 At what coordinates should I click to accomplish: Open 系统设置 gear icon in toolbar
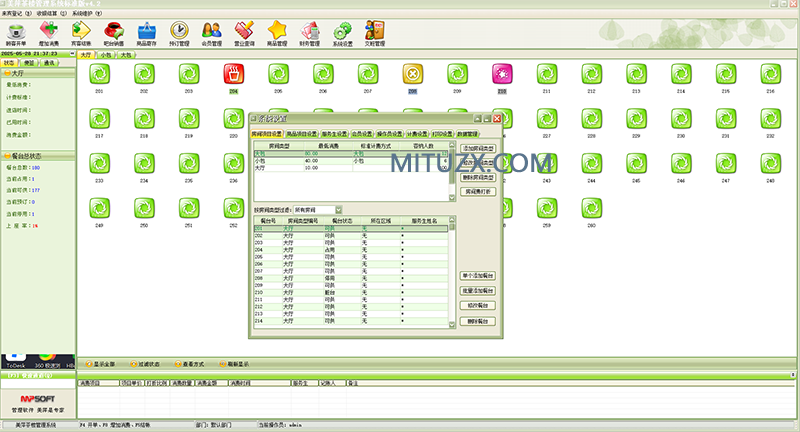340,32
